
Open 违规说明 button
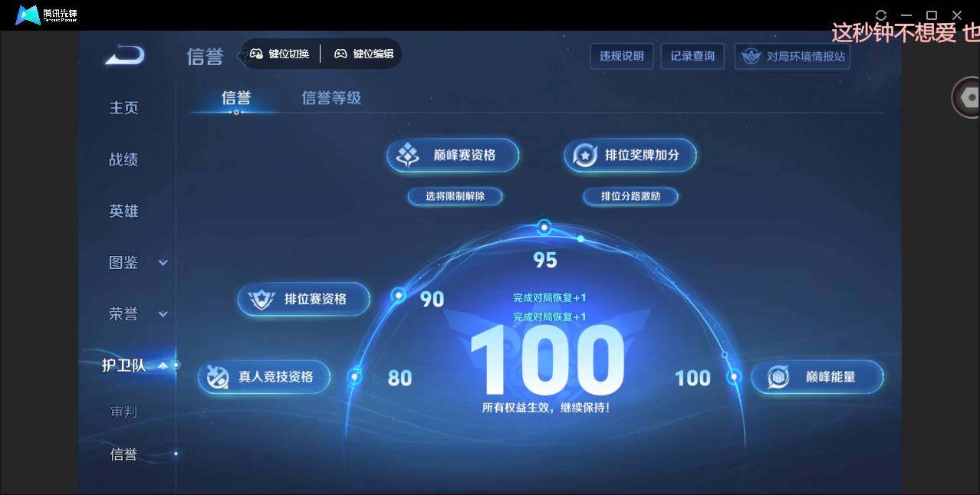tap(622, 56)
